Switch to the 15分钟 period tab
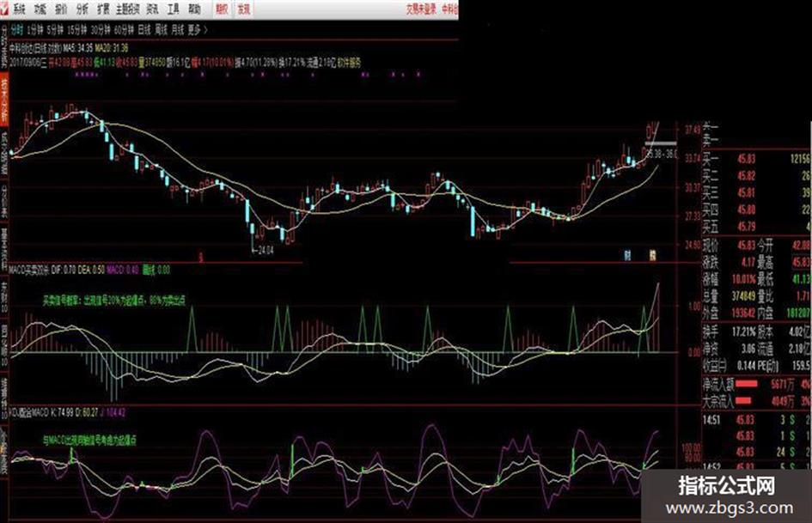Screen dimensions: 812x523 coord(77,30)
